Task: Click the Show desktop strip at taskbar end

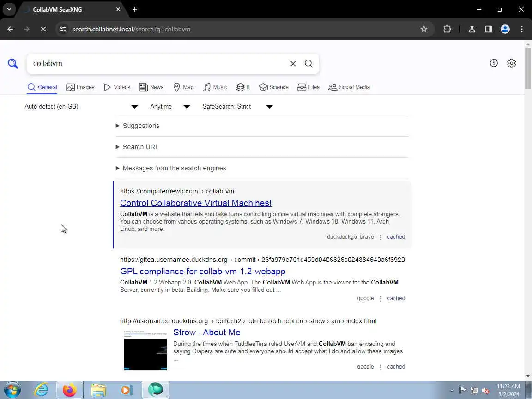Action: point(529,390)
